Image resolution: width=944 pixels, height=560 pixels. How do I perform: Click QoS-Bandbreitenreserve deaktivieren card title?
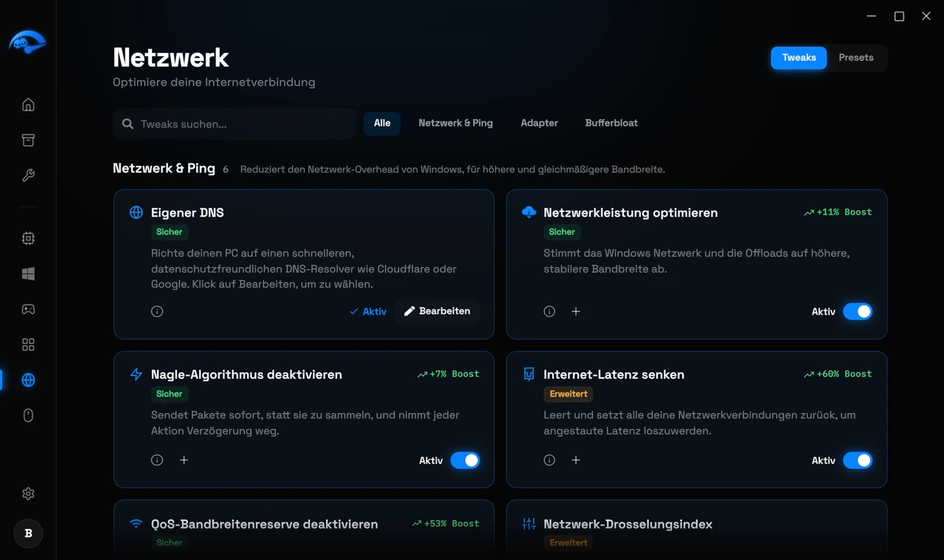(x=264, y=525)
